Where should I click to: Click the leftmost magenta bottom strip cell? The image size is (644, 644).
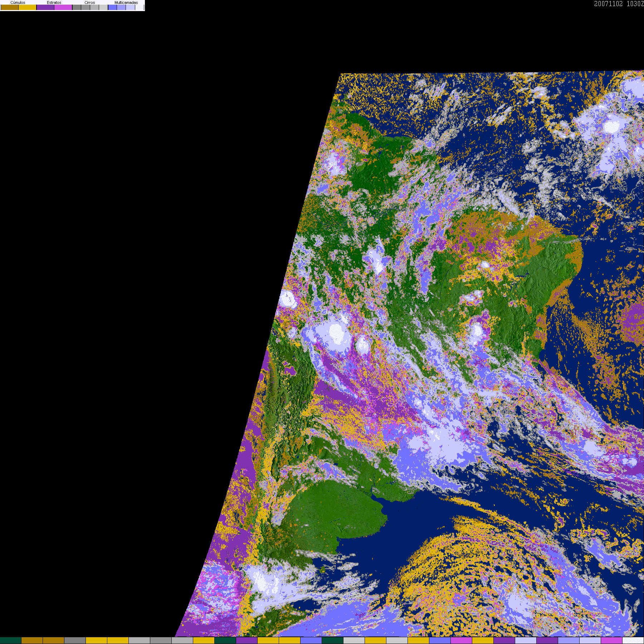[x=462, y=640]
